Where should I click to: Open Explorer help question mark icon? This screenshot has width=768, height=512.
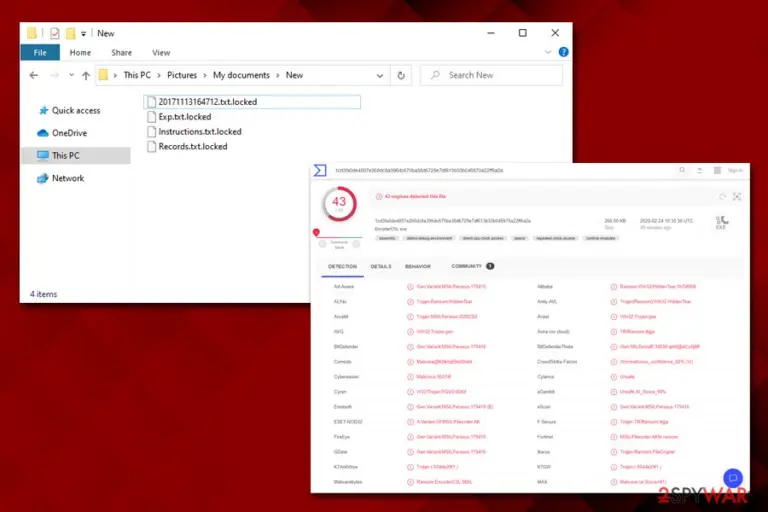pos(563,52)
